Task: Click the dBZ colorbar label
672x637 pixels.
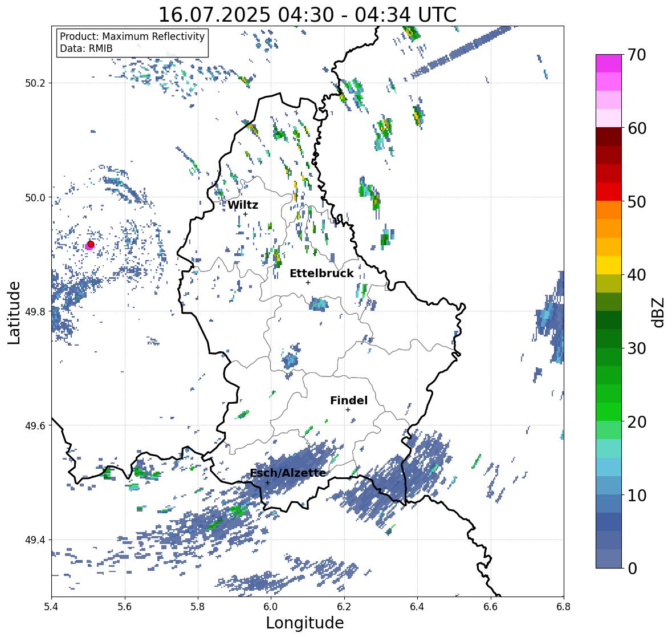Action: 659,313
